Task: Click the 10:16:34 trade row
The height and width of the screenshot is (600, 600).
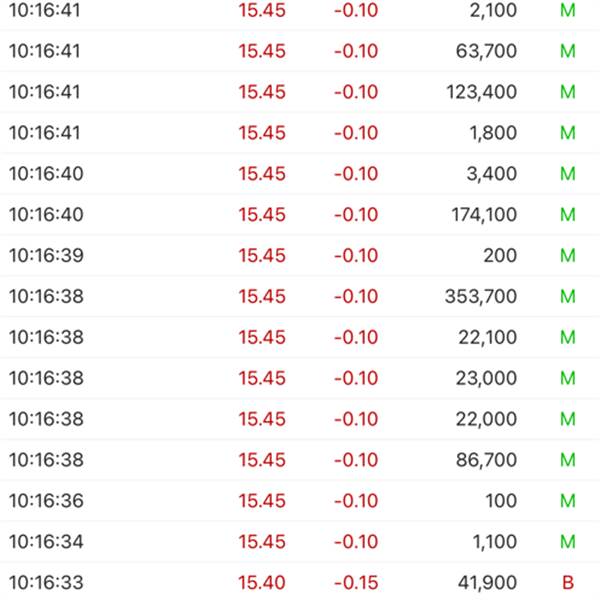Action: [x=300, y=541]
